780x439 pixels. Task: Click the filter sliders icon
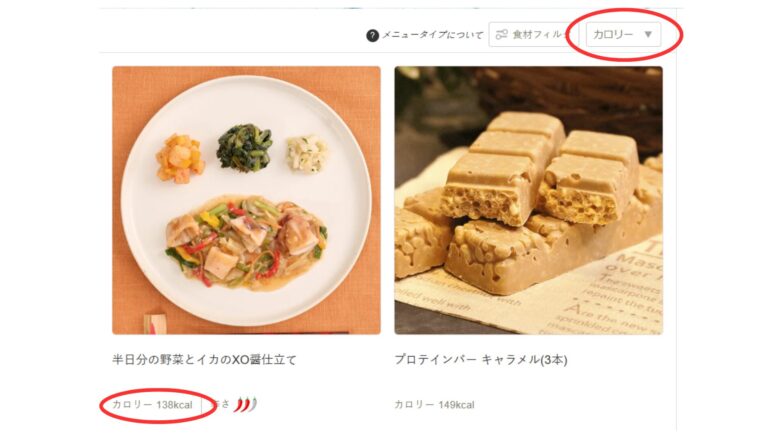click(501, 34)
